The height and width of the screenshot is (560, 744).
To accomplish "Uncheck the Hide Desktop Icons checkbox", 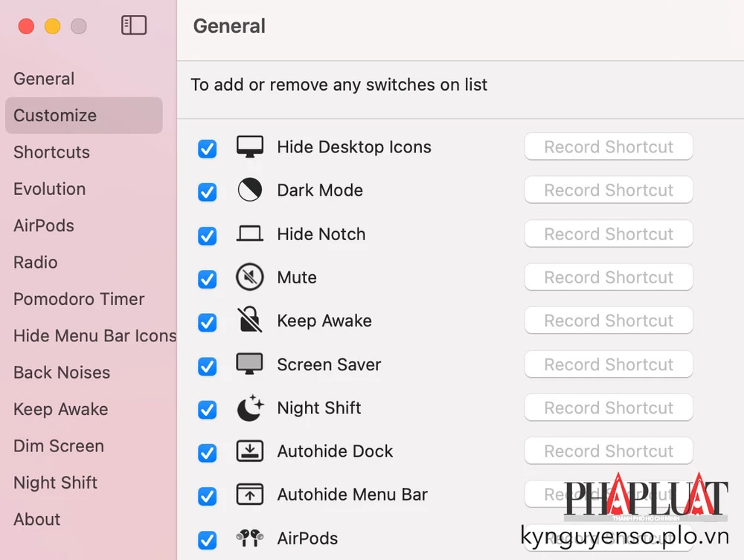I will coord(207,149).
